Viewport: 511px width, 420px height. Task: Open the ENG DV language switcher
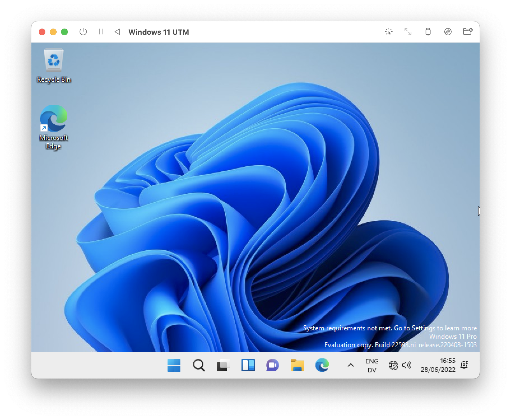coord(372,365)
